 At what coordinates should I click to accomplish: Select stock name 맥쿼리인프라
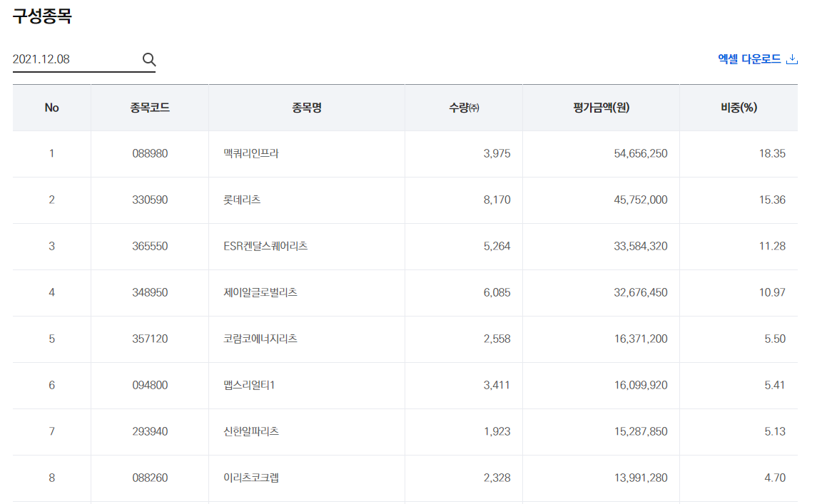(x=251, y=153)
